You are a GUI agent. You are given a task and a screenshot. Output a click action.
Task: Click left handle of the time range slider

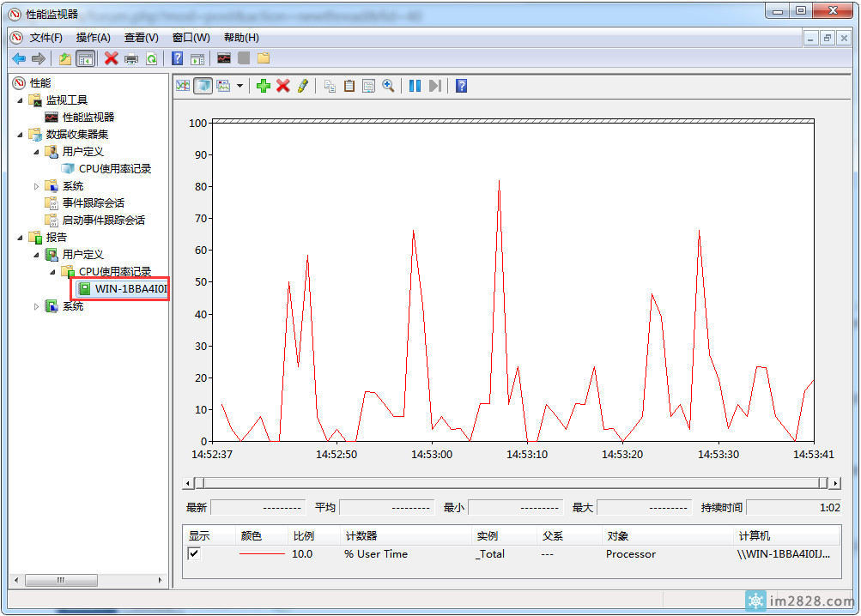pyautogui.click(x=199, y=483)
